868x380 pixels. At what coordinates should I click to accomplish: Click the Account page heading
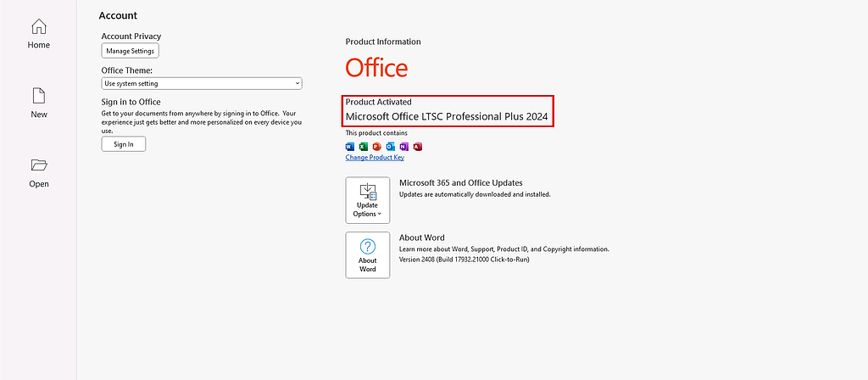[x=118, y=15]
